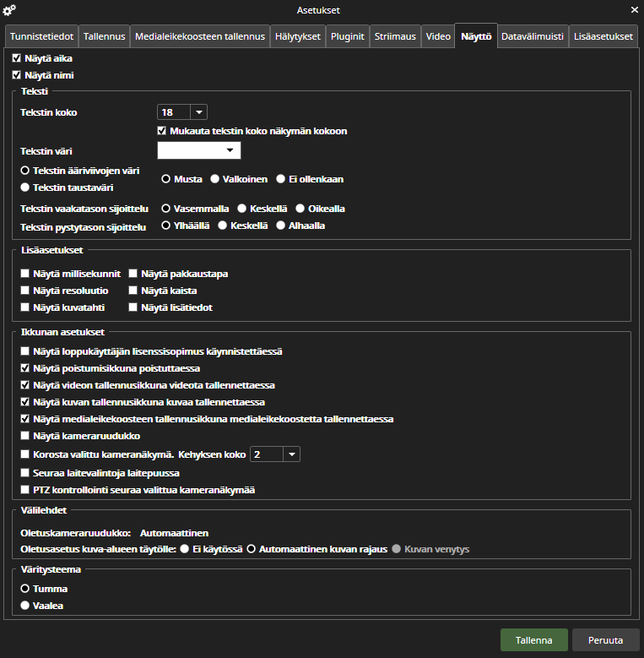Image resolution: width=644 pixels, height=658 pixels.
Task: Switch to the Tallennus tab
Action: [105, 36]
